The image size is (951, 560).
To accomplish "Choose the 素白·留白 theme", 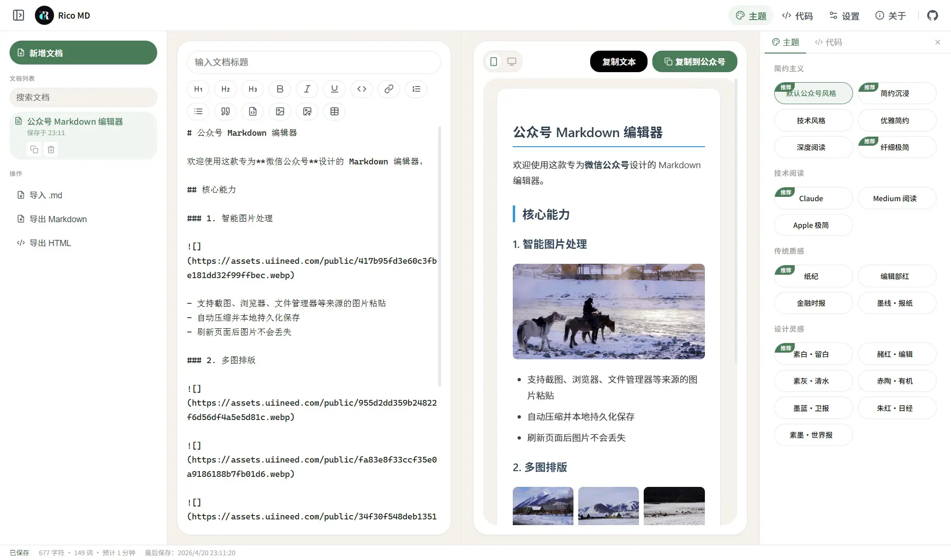I will coord(813,354).
